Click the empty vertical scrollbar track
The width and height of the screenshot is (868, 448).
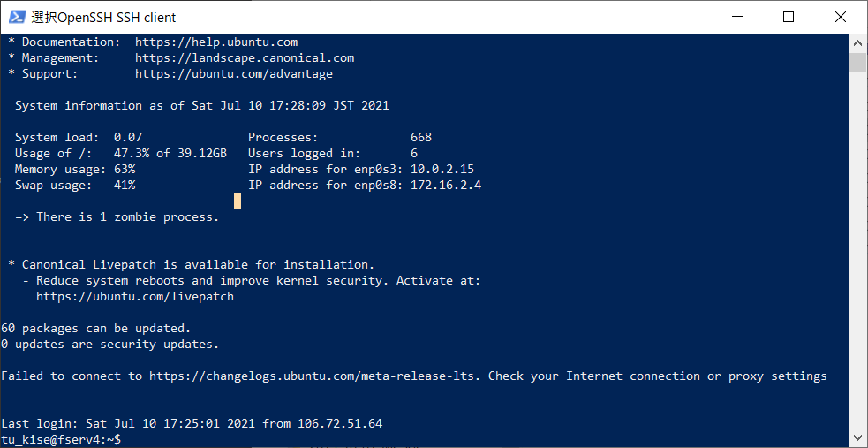857,247
